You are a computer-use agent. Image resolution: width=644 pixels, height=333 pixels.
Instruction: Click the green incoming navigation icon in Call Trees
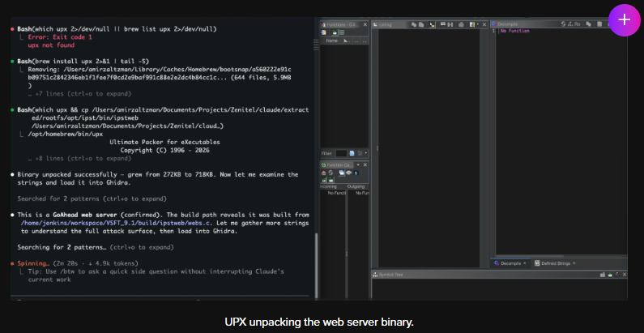click(x=324, y=180)
